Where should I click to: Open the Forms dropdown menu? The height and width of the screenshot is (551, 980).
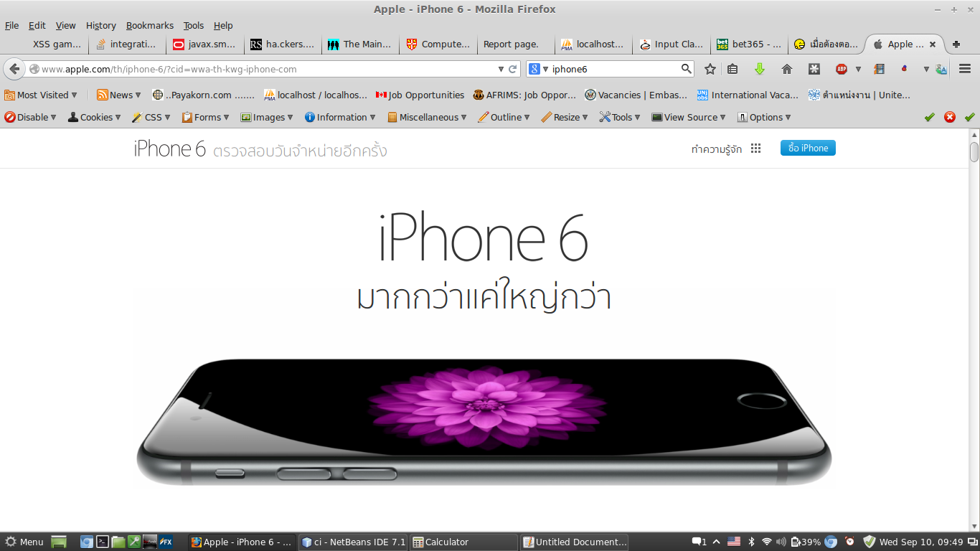click(x=206, y=117)
